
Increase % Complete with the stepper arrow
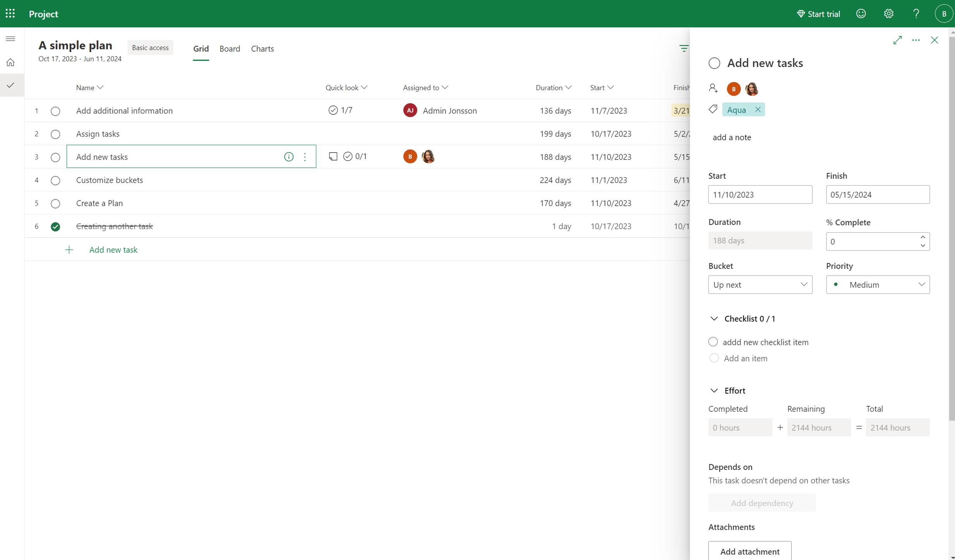point(923,238)
